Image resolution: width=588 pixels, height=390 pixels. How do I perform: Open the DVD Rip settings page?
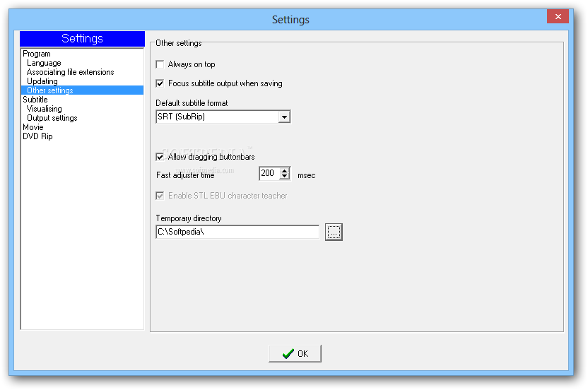37,136
